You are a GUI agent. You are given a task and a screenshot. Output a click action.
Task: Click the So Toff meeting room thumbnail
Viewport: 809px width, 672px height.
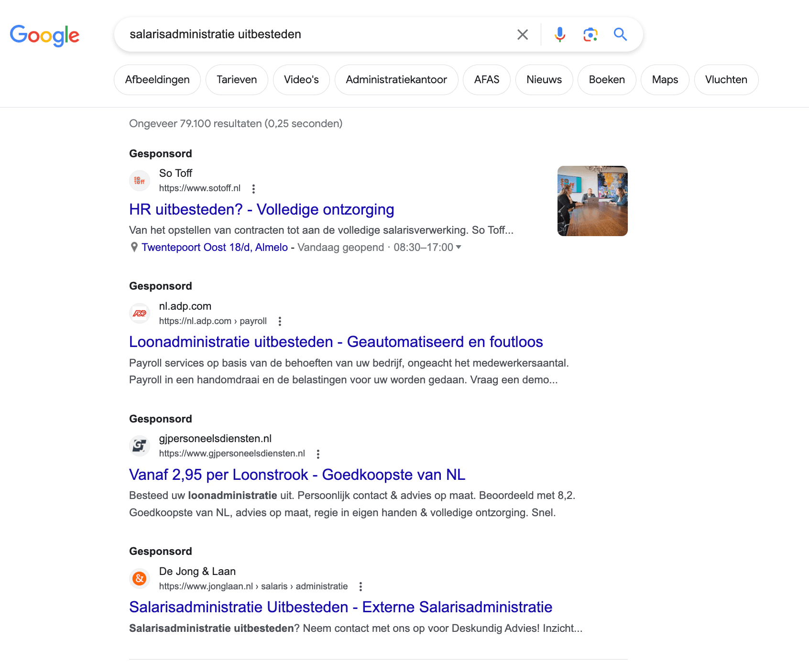tap(592, 201)
